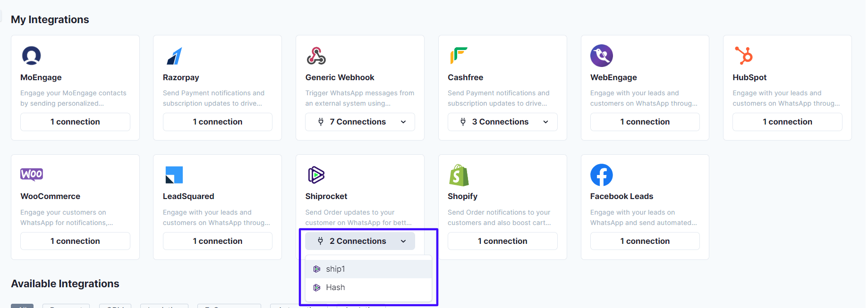868x308 pixels.
Task: Click the Cashfree card title
Action: (466, 77)
